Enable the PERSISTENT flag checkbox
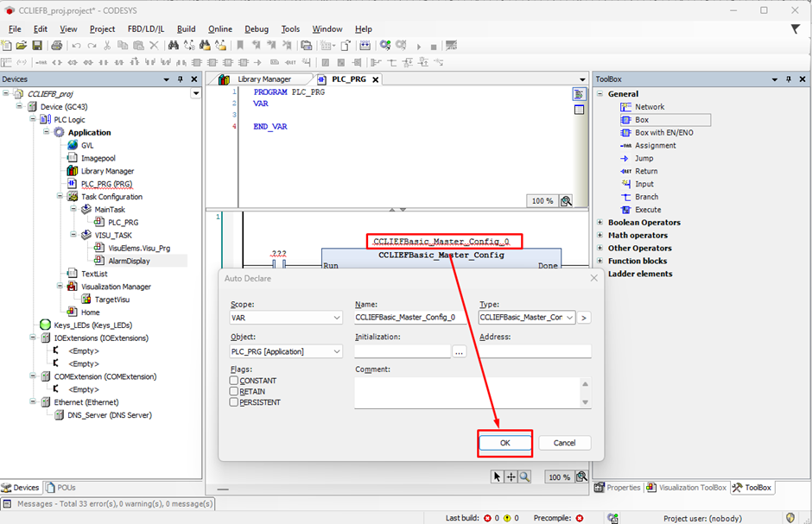The image size is (812, 524). click(x=234, y=402)
